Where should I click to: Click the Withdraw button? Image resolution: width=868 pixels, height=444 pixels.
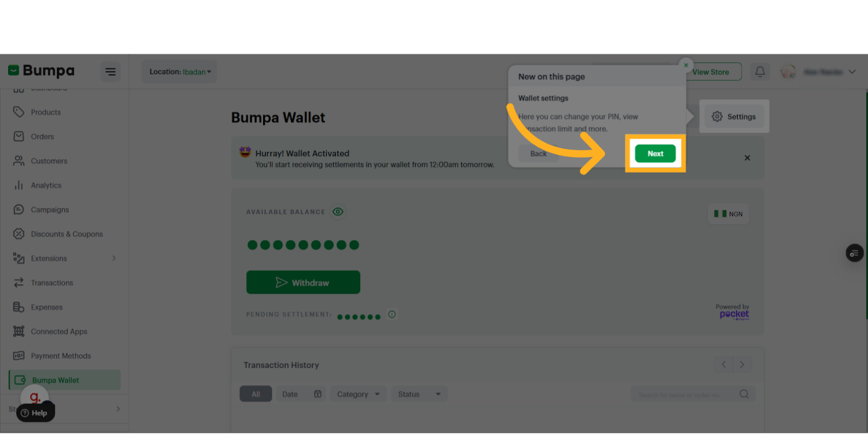pos(303,282)
